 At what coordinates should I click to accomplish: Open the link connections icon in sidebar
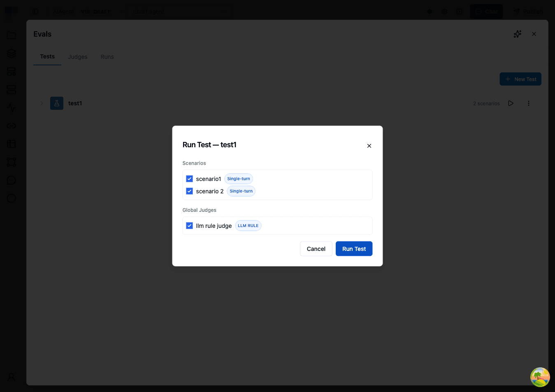tap(11, 126)
